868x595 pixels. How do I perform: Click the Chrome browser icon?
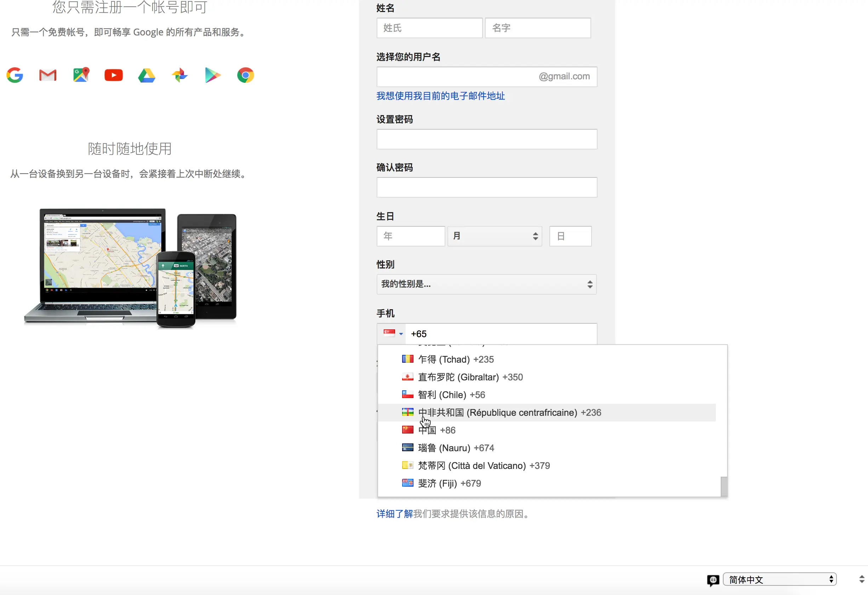[x=245, y=75]
